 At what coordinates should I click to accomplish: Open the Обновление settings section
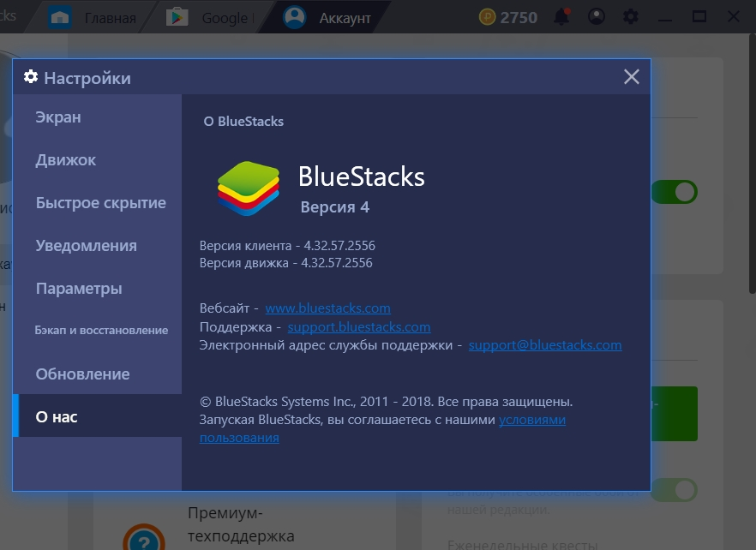98,374
